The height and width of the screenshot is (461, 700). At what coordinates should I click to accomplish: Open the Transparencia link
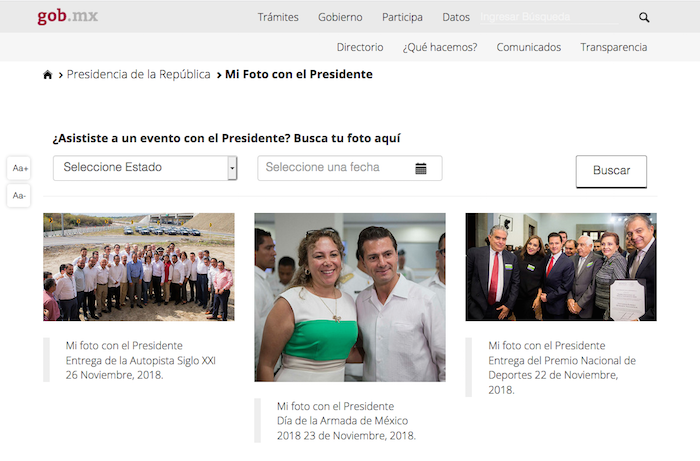point(613,47)
